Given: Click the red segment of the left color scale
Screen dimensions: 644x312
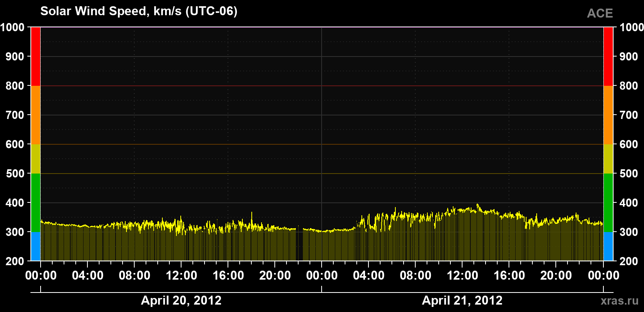Looking at the screenshot, I should 36,57.
